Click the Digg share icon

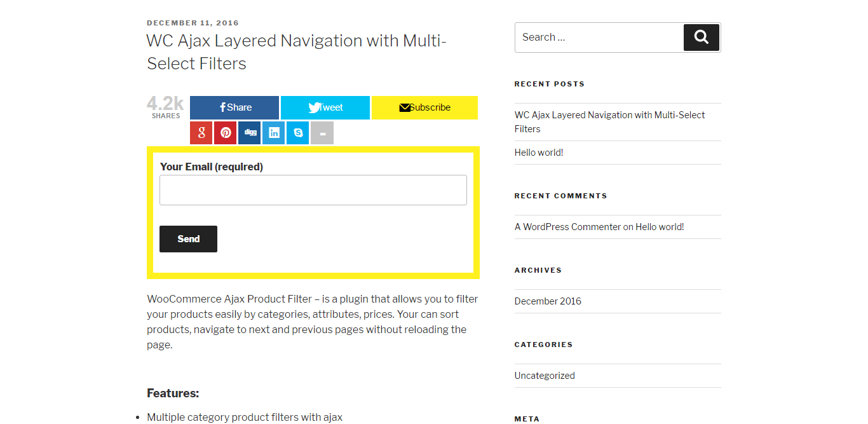pyautogui.click(x=249, y=133)
